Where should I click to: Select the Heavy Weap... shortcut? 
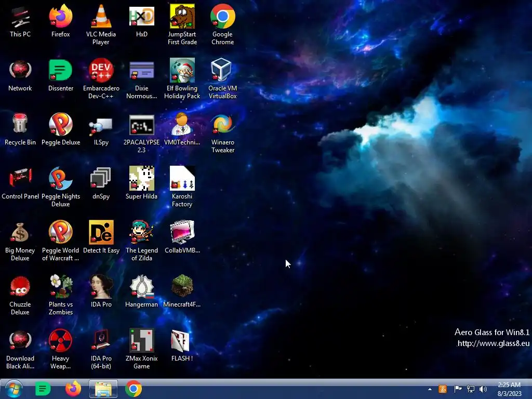click(x=60, y=349)
